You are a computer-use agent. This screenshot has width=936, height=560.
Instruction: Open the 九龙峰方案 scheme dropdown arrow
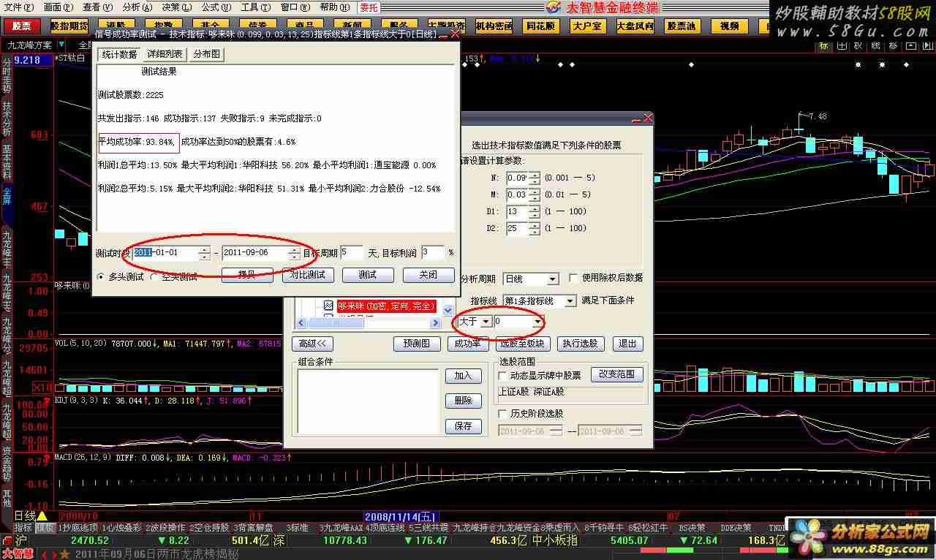point(61,45)
